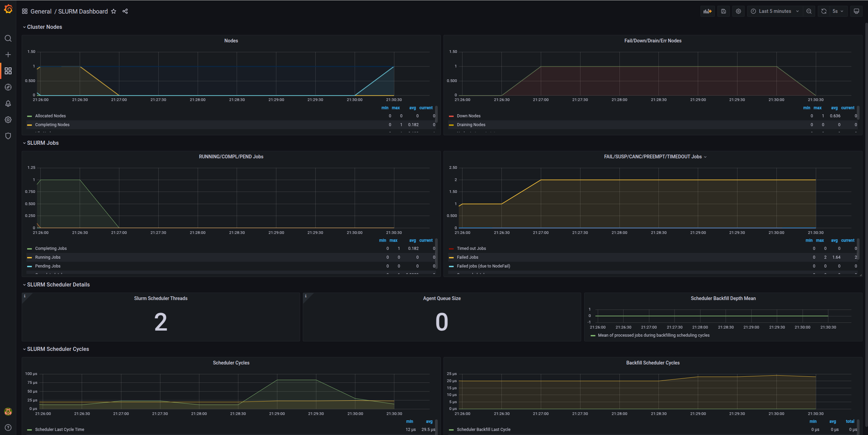Hide the Down Nodes series in the legend
The width and height of the screenshot is (868, 435).
(x=468, y=116)
